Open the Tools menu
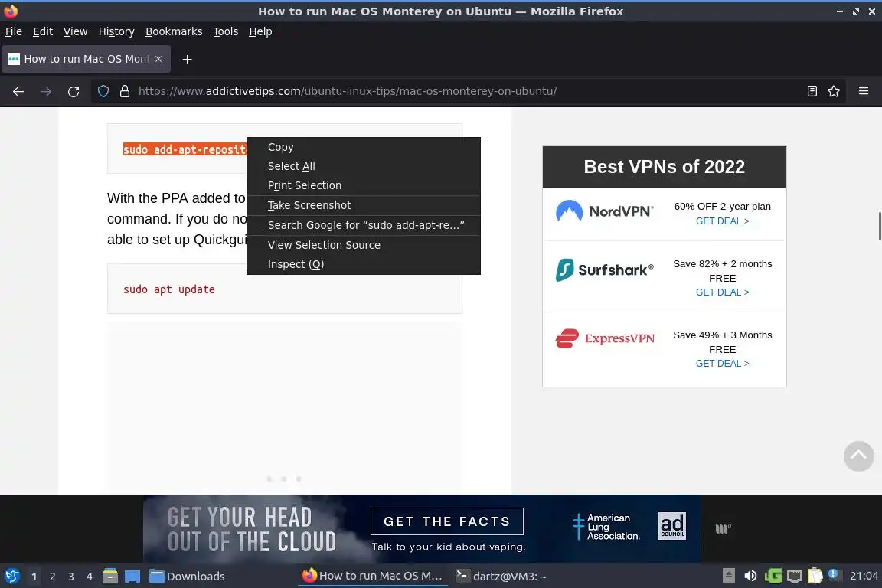 (226, 31)
